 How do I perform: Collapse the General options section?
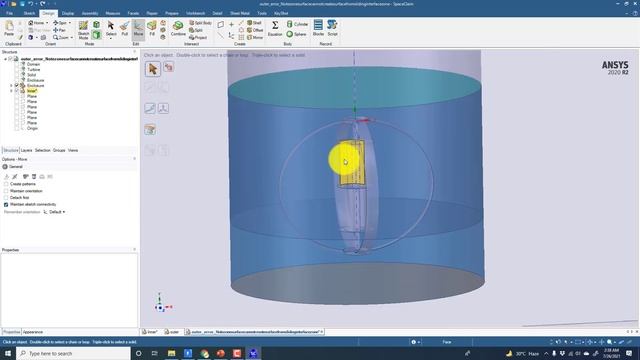pyautogui.click(x=5, y=167)
